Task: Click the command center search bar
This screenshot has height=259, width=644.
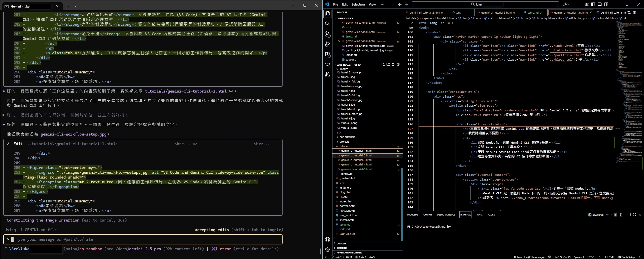Action: 484,4
